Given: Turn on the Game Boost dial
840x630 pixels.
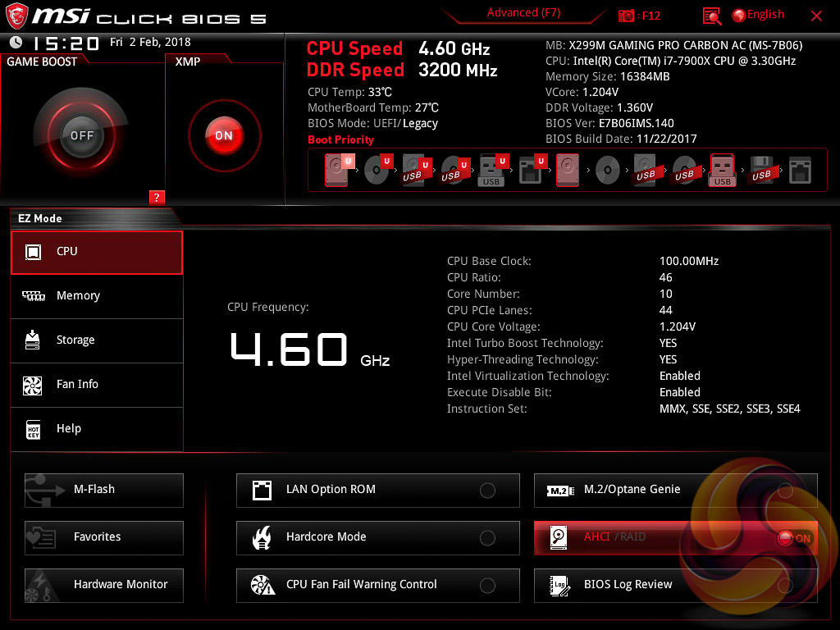Looking at the screenshot, I should pos(81,135).
